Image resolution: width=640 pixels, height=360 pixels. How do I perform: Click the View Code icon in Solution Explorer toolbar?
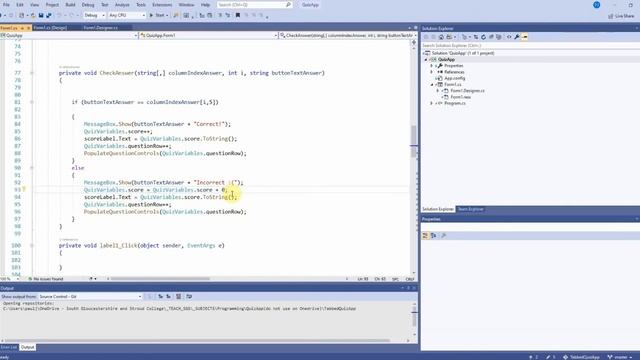pos(509,37)
